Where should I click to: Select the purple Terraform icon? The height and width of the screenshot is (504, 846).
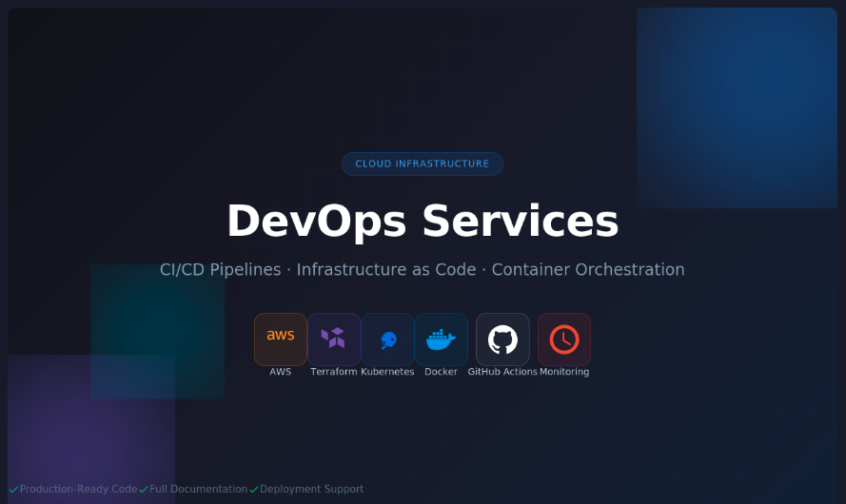[333, 339]
